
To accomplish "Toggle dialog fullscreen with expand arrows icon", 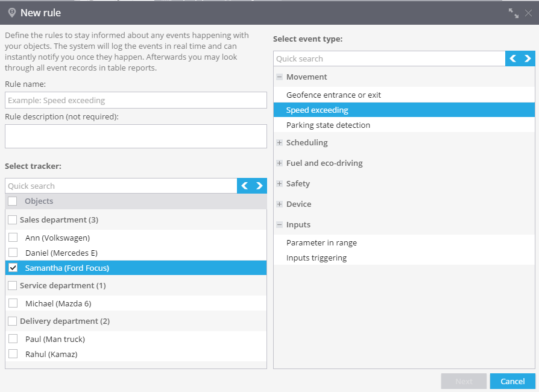I will pyautogui.click(x=514, y=13).
